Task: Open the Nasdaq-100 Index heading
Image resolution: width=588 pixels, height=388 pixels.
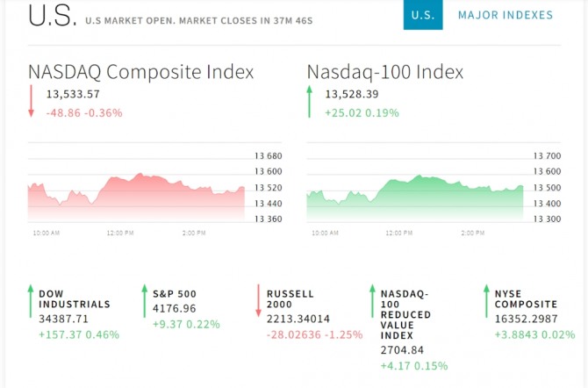Action: 385,72
